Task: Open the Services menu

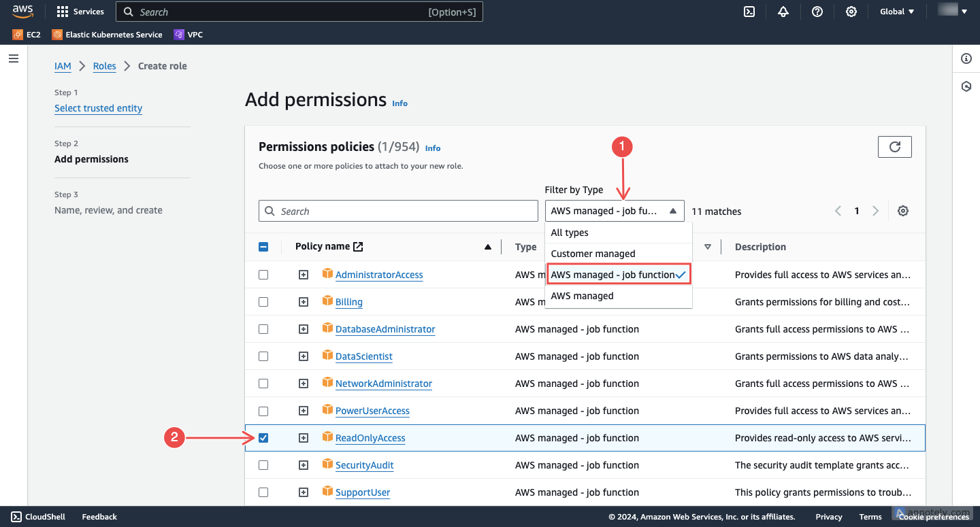Action: tap(80, 11)
